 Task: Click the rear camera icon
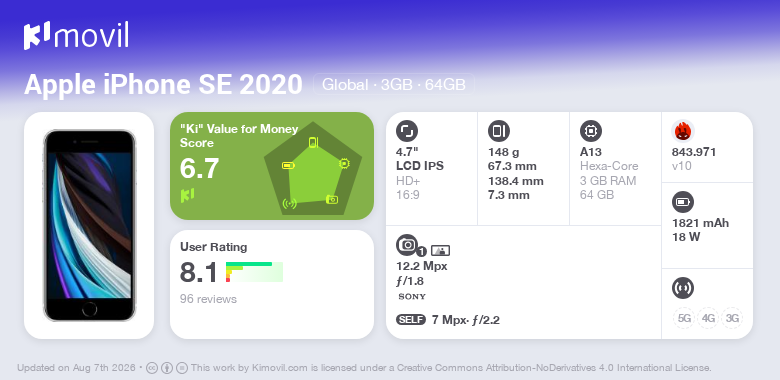coord(407,245)
